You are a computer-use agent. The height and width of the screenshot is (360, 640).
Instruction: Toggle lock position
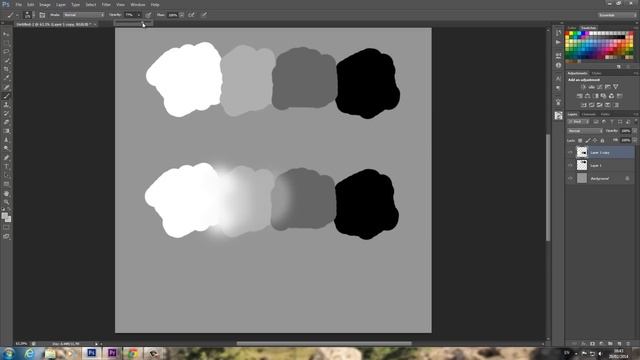(x=595, y=140)
